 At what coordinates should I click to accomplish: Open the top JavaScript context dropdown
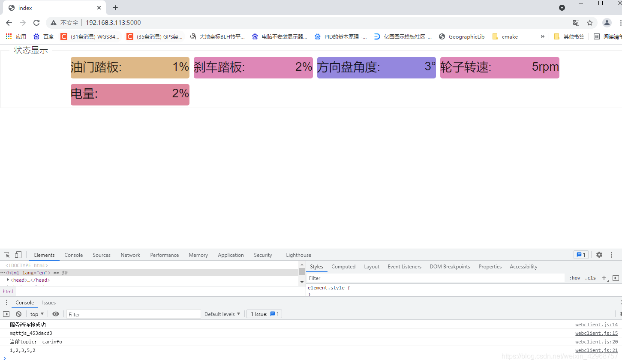tap(37, 314)
